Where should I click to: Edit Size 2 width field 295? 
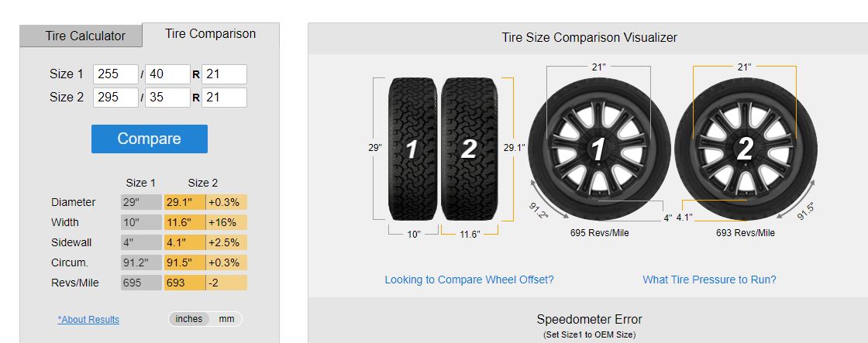115,98
